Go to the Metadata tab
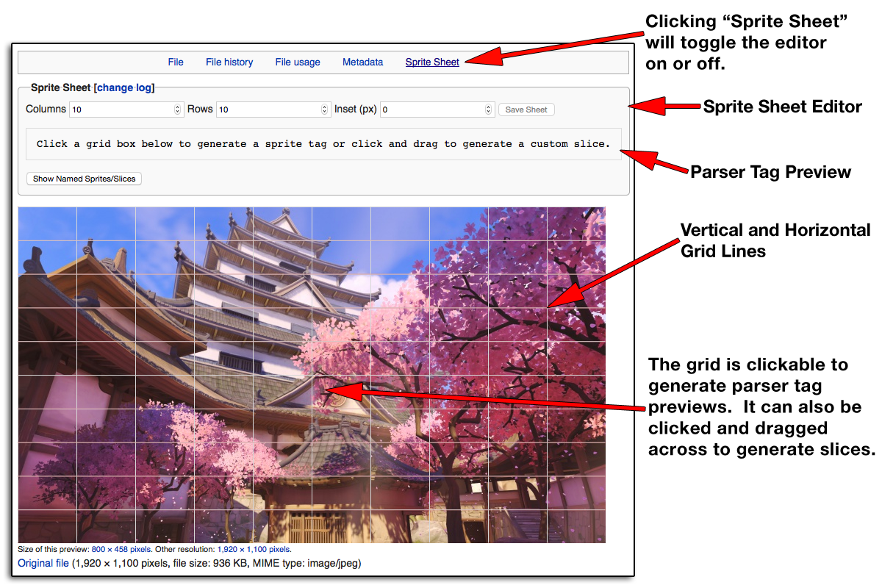Image resolution: width=882 pixels, height=588 pixels. pyautogui.click(x=362, y=62)
